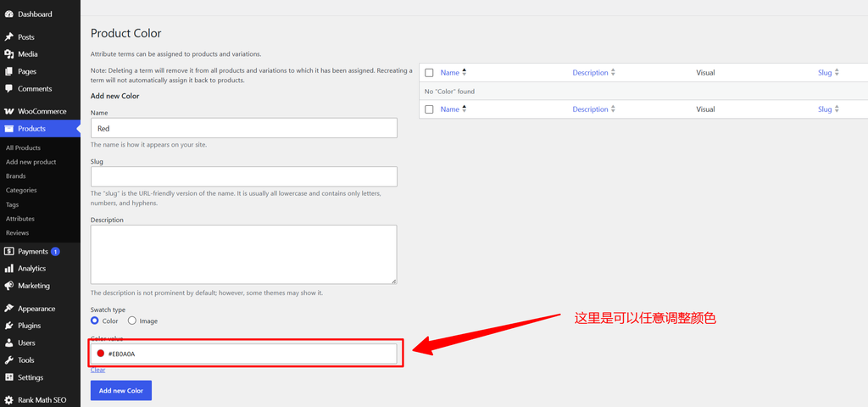Sort by Slug arrows in table header
Image resolution: width=868 pixels, height=407 pixels.
click(837, 73)
